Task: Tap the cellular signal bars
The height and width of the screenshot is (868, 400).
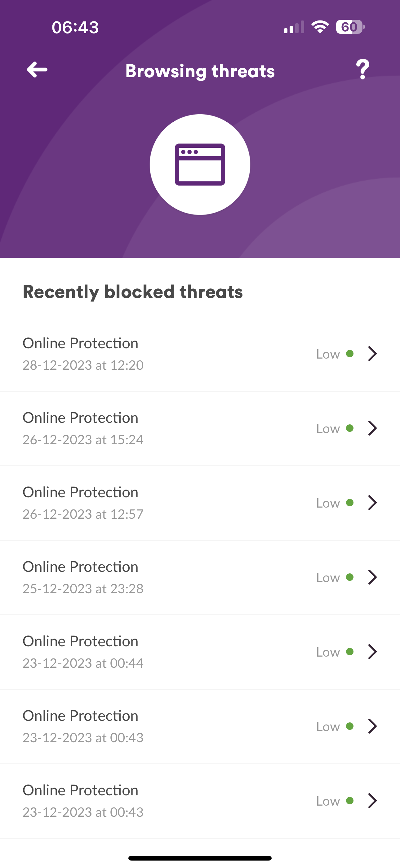Action: [x=294, y=27]
